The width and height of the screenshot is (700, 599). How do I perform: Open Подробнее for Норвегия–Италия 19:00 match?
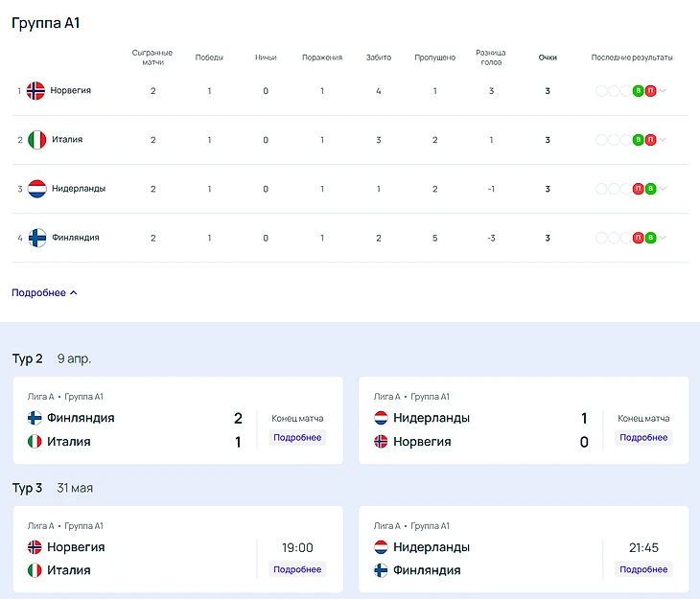[297, 569]
